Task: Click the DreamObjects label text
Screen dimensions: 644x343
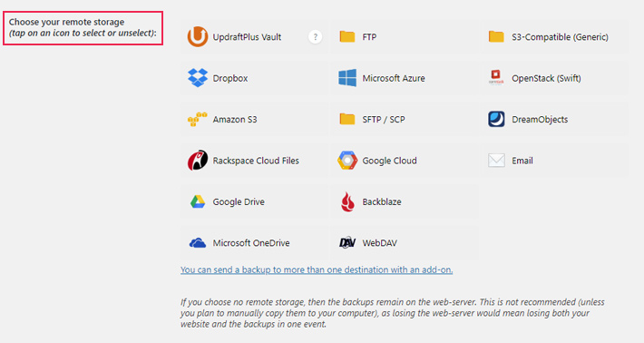Action: pyautogui.click(x=540, y=120)
